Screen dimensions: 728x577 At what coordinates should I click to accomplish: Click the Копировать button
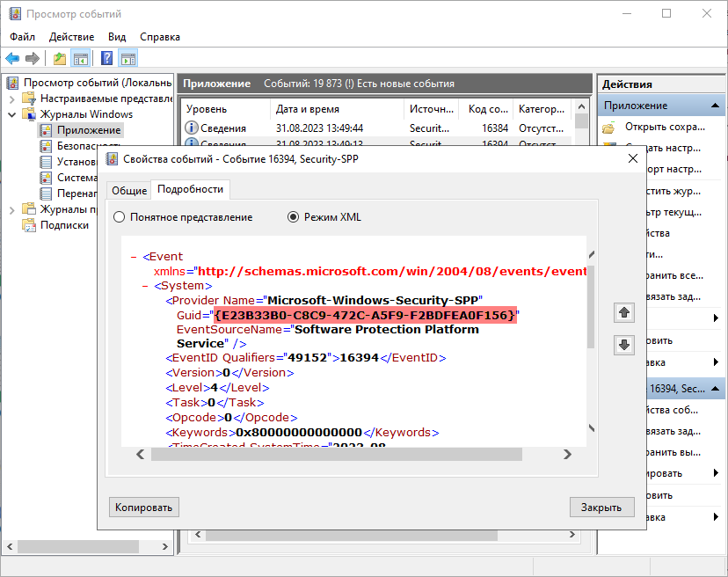(144, 508)
